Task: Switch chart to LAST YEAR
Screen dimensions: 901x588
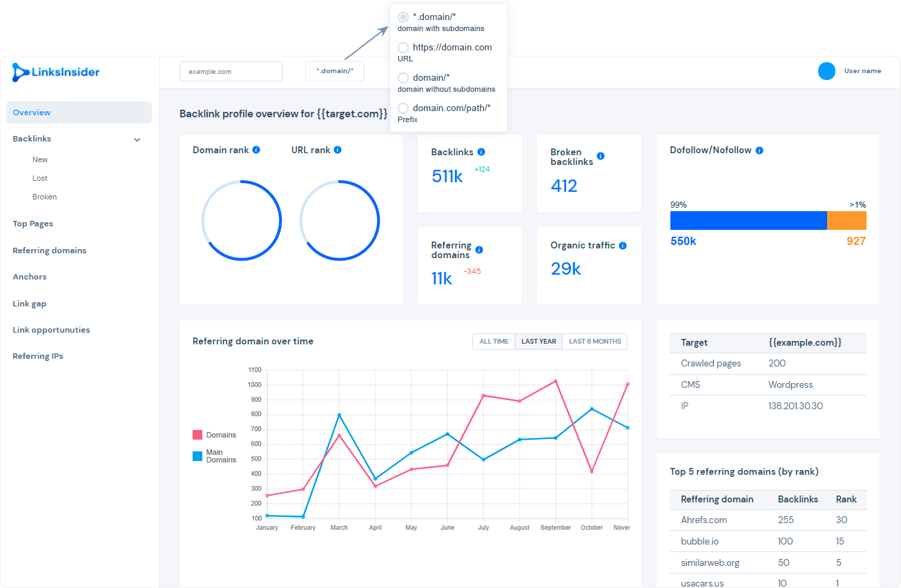Action: pos(539,342)
